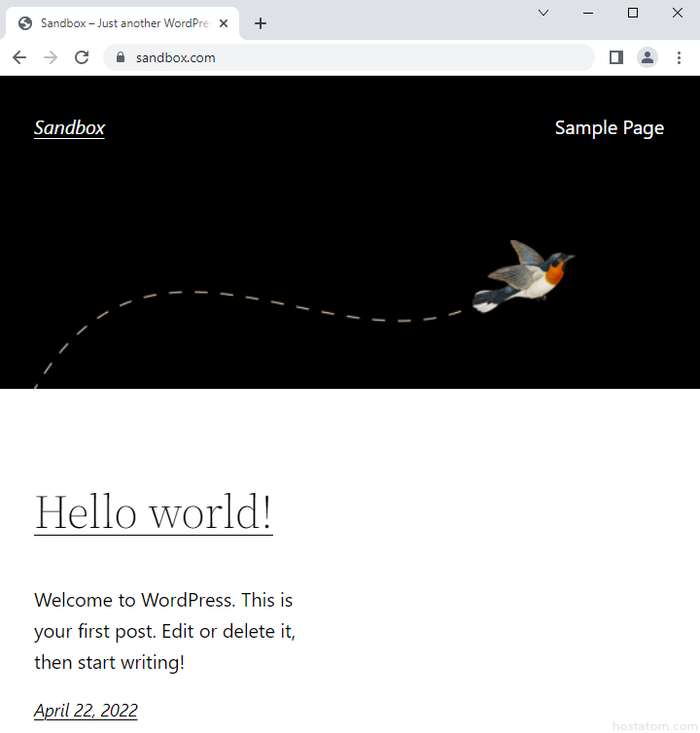Image resolution: width=700 pixels, height=733 pixels.
Task: Open a new tab with the plus button
Action: coord(261,23)
